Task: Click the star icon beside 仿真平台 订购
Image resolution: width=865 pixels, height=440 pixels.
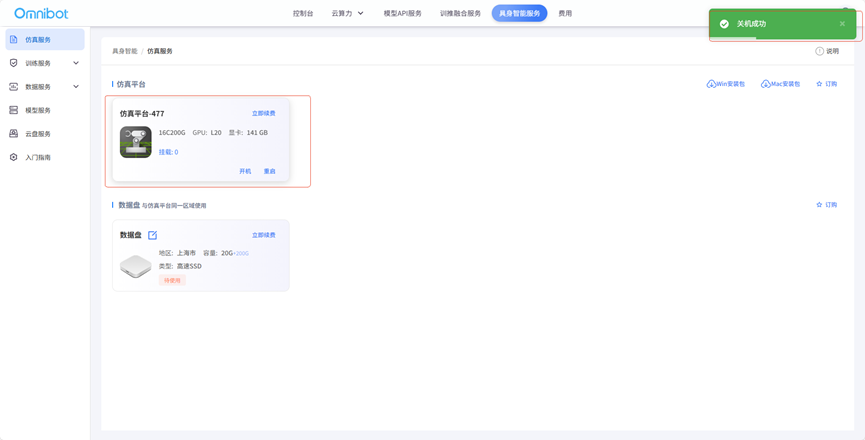Action: (819, 84)
